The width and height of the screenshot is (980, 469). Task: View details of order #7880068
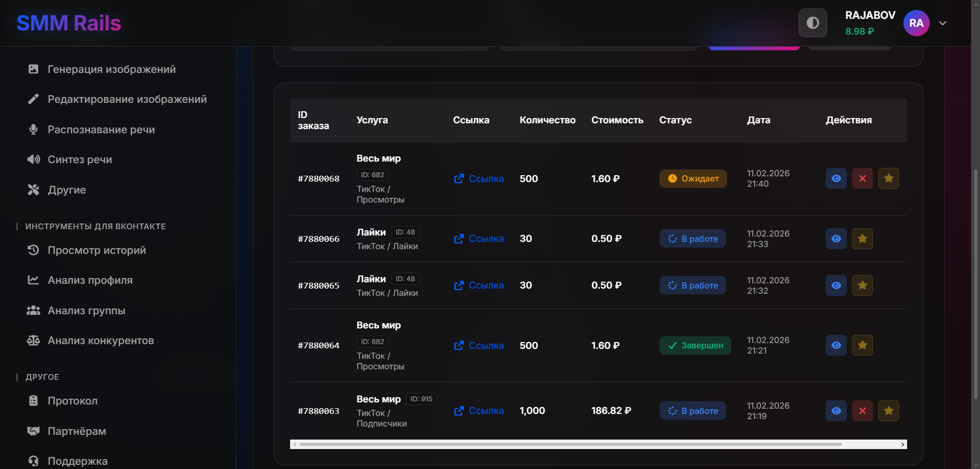[x=836, y=178]
